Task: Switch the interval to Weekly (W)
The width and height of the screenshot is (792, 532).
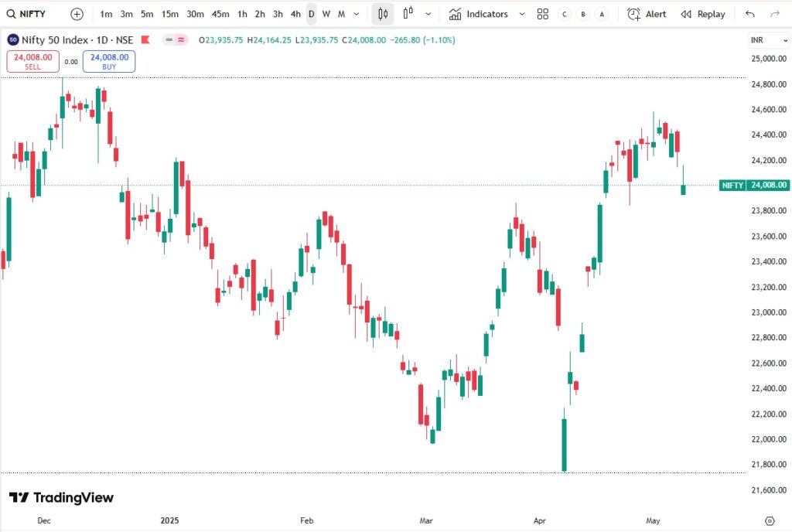Action: (326, 14)
